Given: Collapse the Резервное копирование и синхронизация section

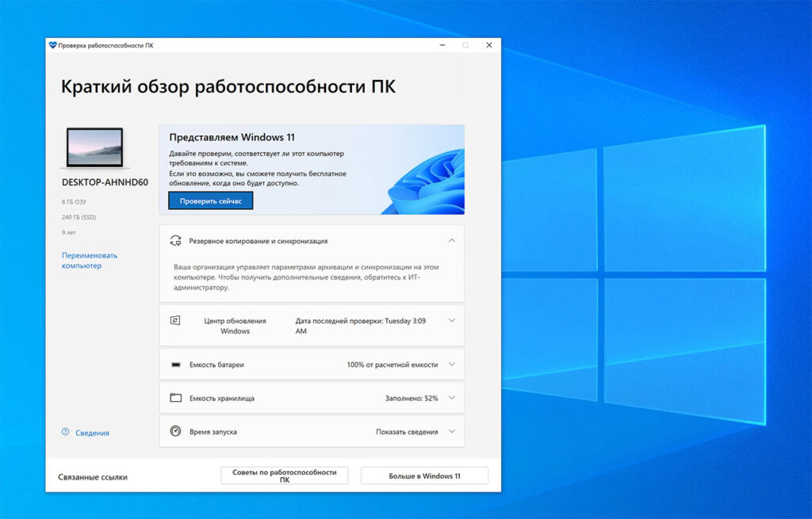Looking at the screenshot, I should click(451, 241).
